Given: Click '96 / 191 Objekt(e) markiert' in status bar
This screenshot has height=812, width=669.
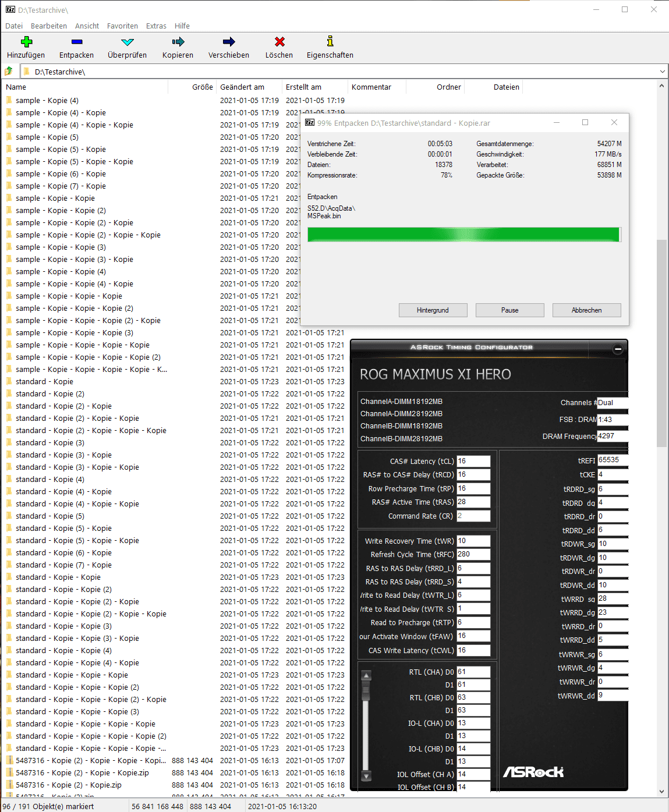Looking at the screenshot, I should point(48,806).
